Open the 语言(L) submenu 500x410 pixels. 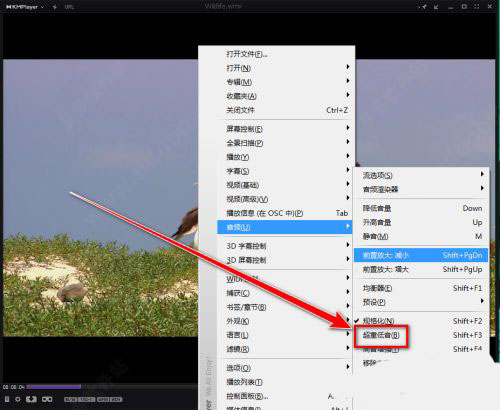[x=286, y=335]
